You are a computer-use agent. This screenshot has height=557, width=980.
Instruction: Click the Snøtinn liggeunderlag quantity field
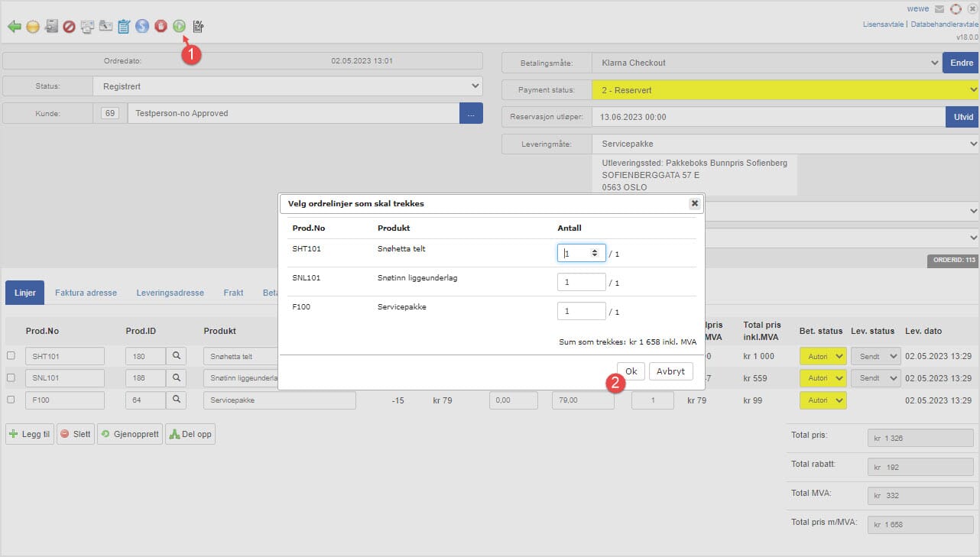[581, 282]
